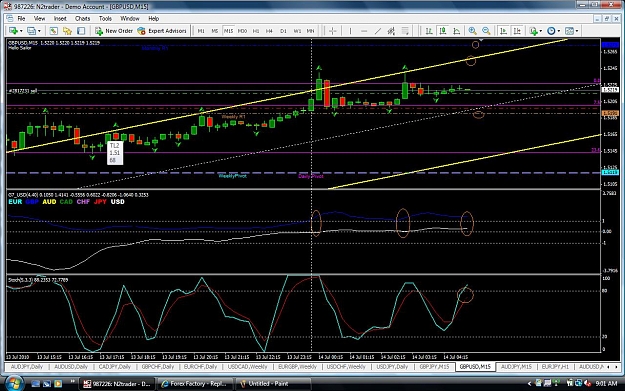Toggle the Market Watch window icon

(x=53, y=31)
